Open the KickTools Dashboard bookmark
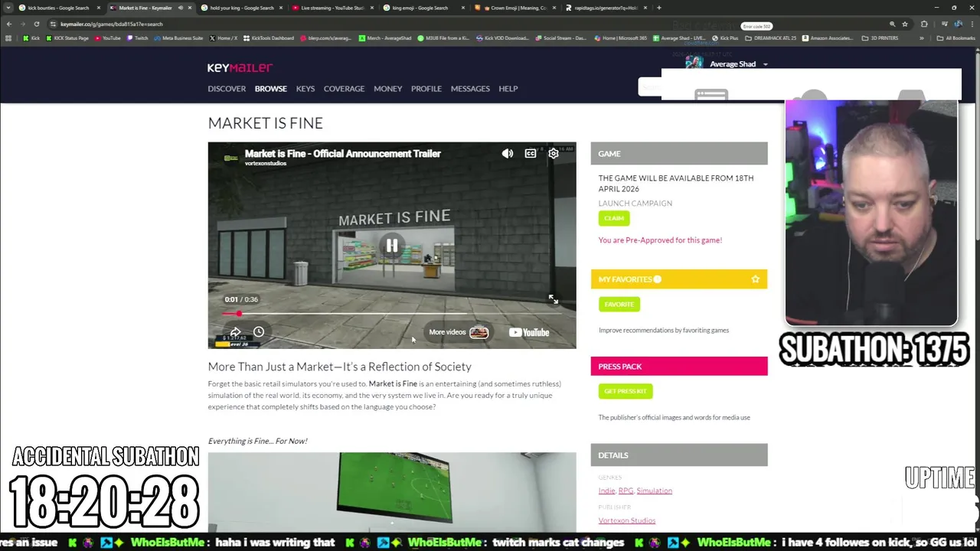 click(269, 38)
